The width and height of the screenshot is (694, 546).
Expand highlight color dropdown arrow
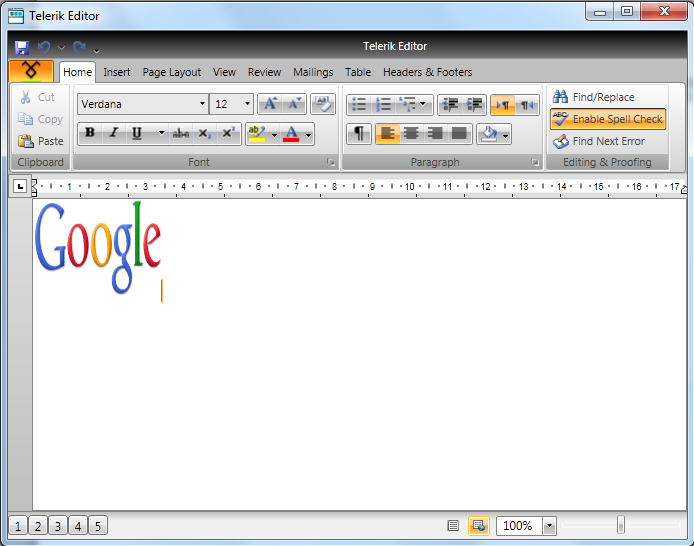[274, 135]
